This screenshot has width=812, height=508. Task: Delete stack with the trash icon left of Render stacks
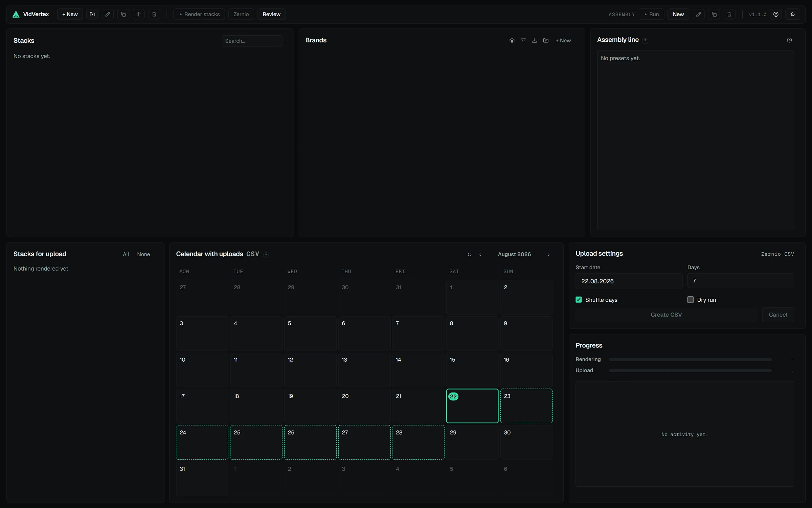pyautogui.click(x=154, y=14)
